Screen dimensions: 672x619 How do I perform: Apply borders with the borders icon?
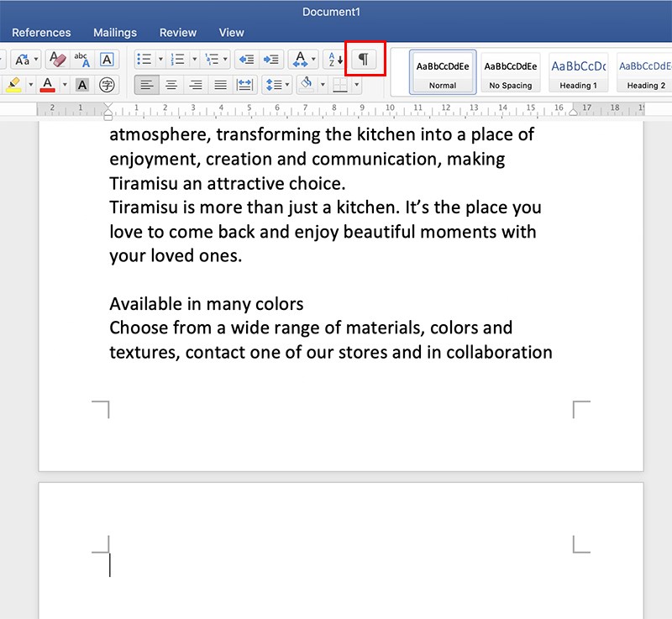[x=340, y=84]
